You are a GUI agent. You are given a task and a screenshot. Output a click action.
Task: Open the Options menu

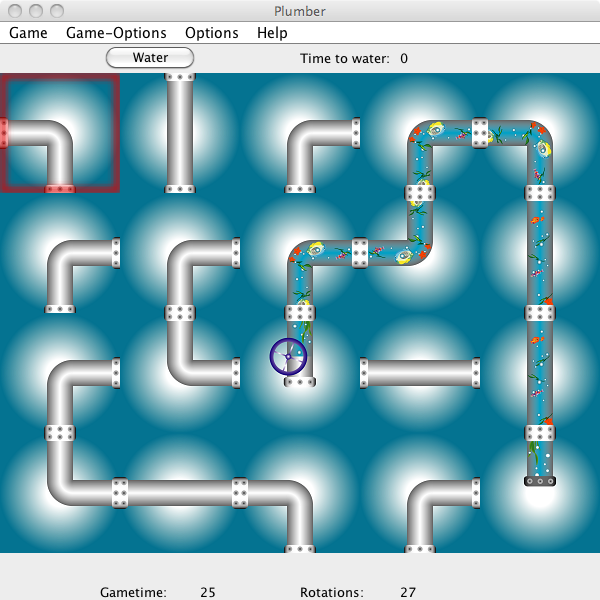coord(212,33)
